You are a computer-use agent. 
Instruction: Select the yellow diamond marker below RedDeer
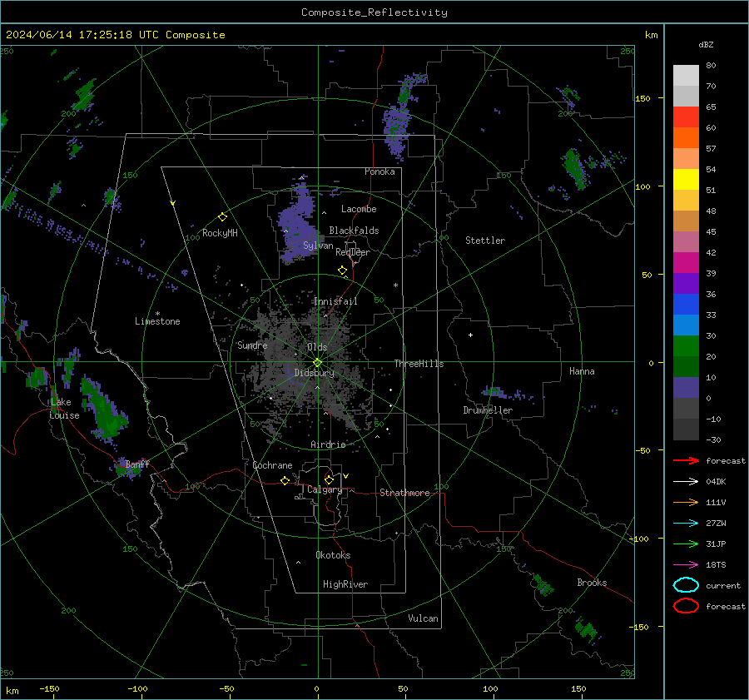[x=342, y=271]
